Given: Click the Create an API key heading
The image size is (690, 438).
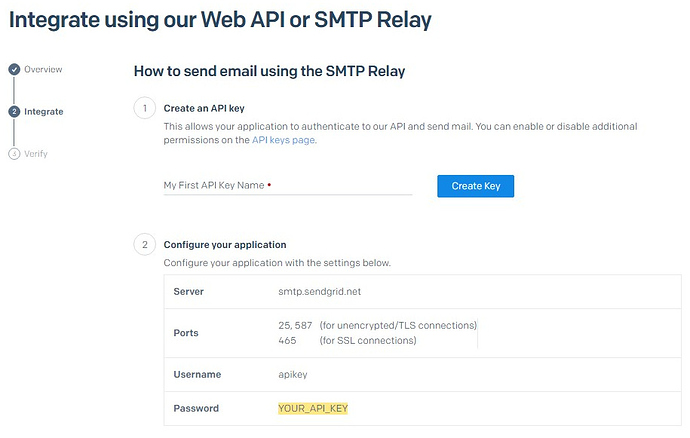Looking at the screenshot, I should (x=204, y=108).
